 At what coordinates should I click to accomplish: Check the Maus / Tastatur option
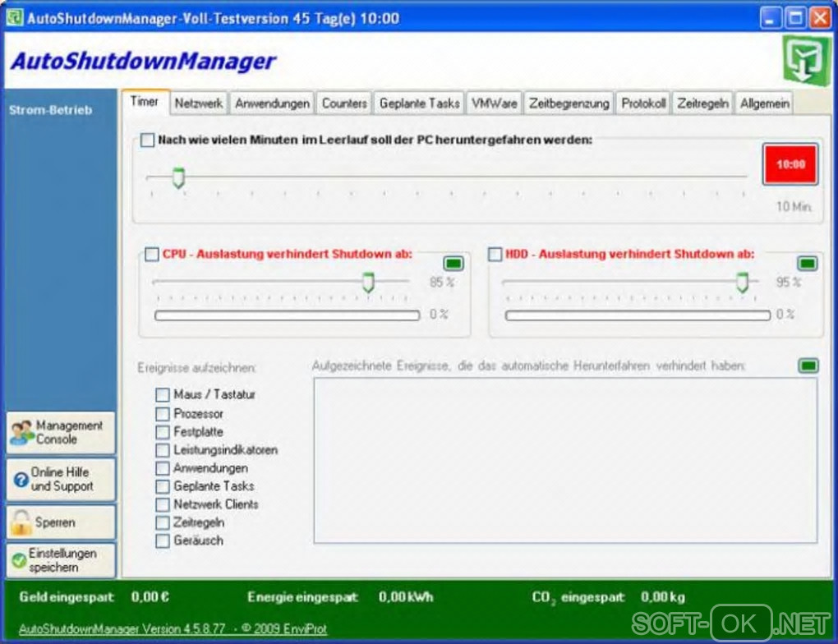pos(163,395)
